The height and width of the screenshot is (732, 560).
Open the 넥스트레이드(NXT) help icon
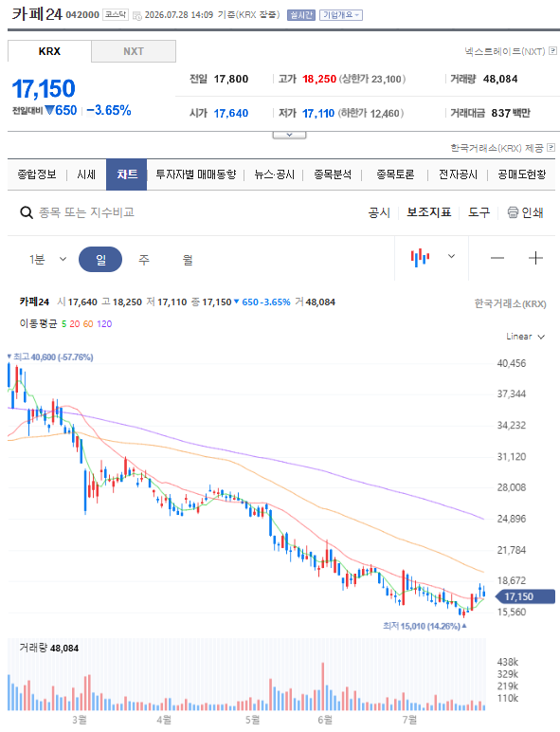pos(552,50)
